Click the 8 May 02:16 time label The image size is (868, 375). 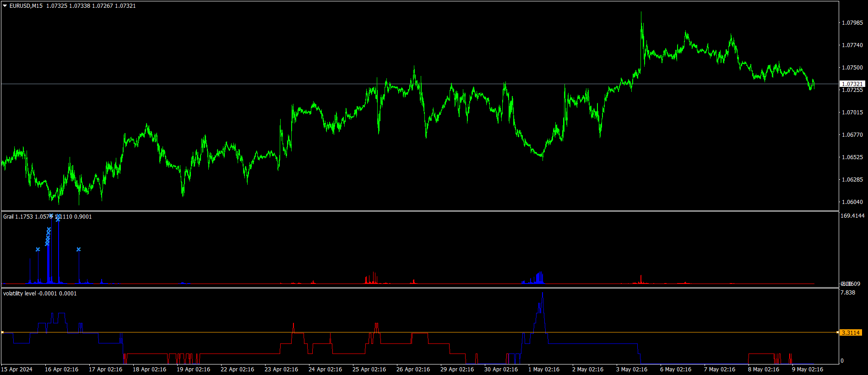[x=764, y=370]
